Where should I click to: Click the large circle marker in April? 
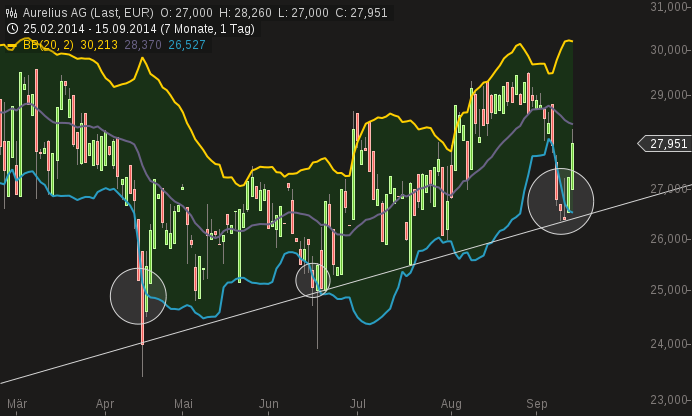[x=138, y=296]
